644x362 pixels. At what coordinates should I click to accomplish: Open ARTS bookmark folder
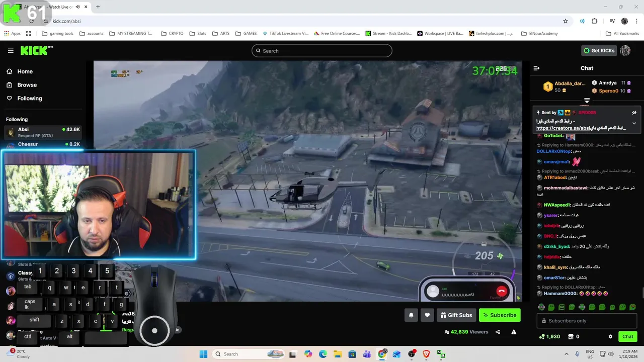click(221, 34)
